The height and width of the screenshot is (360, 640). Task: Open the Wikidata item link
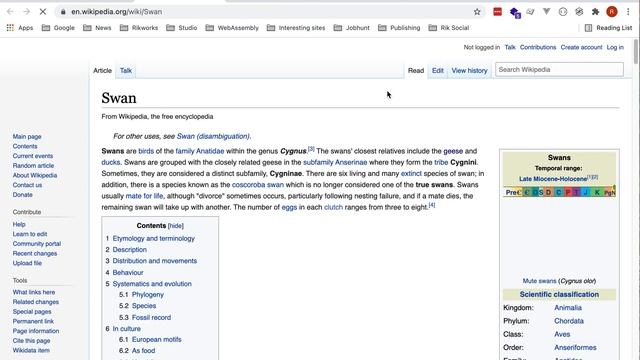tap(31, 351)
